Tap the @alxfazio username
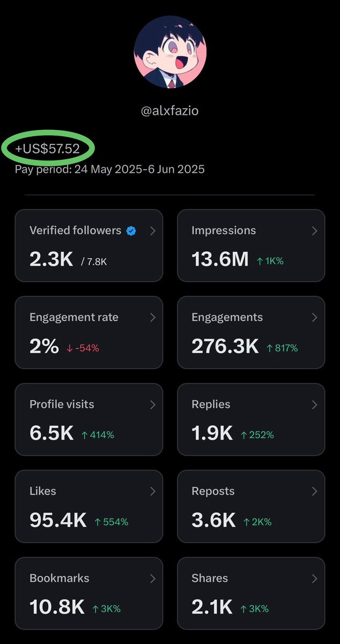This screenshot has width=340, height=644. [x=170, y=113]
